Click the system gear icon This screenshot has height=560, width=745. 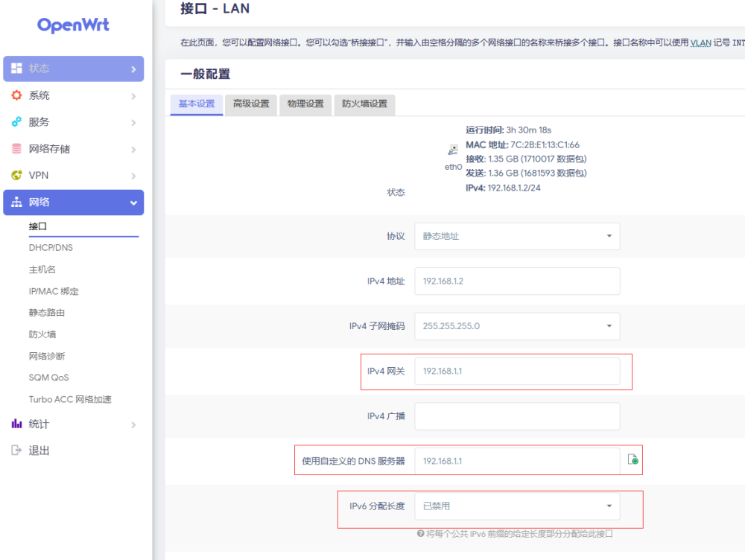16,95
